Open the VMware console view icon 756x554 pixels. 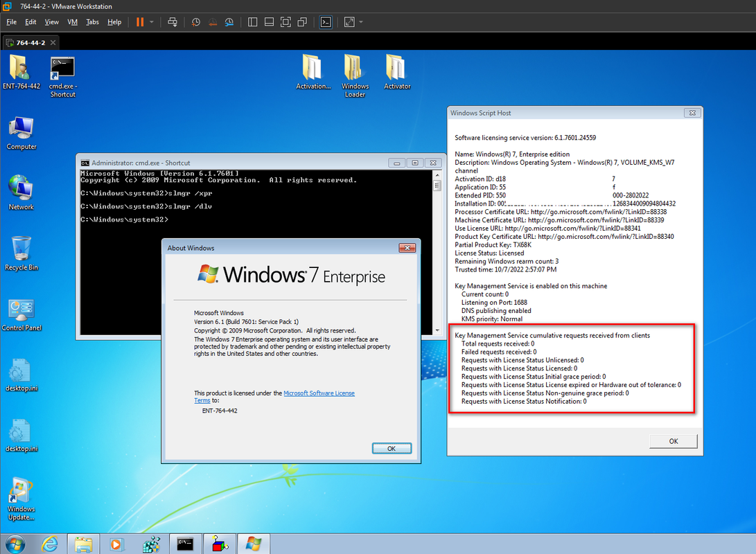326,22
